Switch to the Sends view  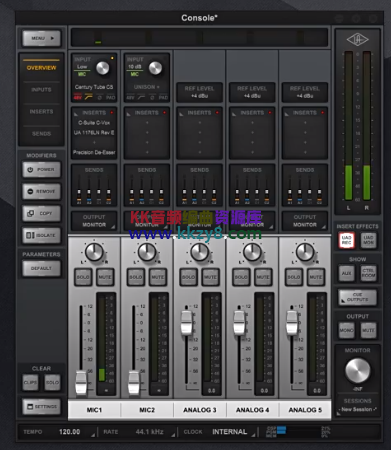pos(41,134)
